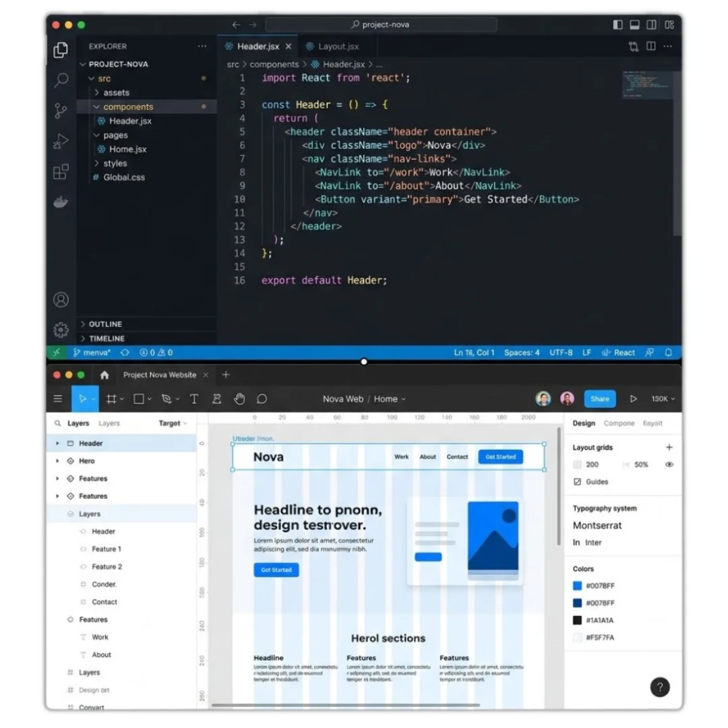
Task: Open Explorer panel more actions
Action: click(x=202, y=46)
